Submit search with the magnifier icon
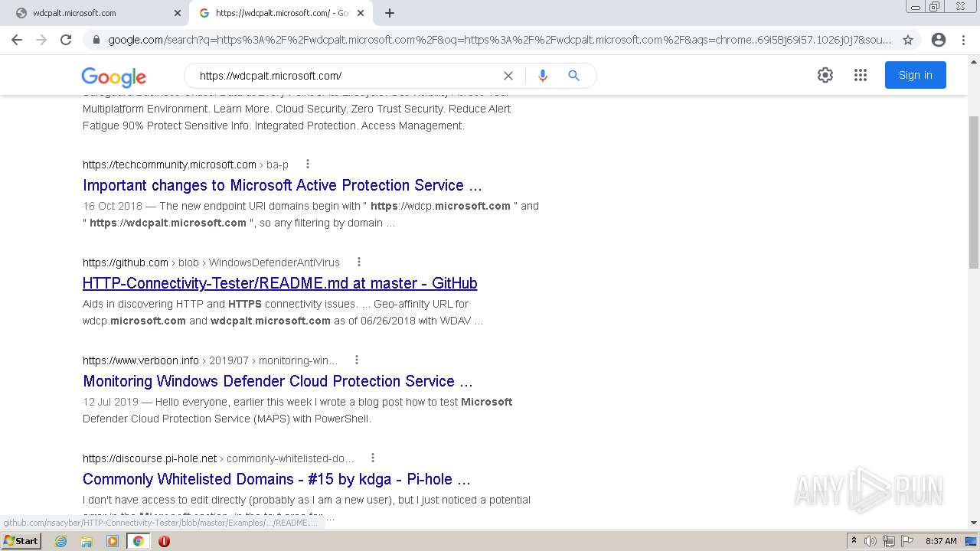The width and height of the screenshot is (980, 551). pos(573,76)
